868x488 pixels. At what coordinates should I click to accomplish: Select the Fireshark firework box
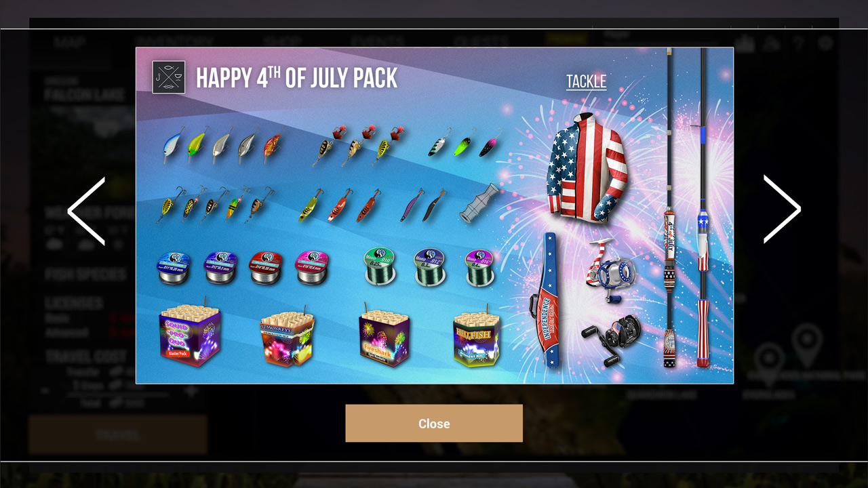tap(384, 335)
